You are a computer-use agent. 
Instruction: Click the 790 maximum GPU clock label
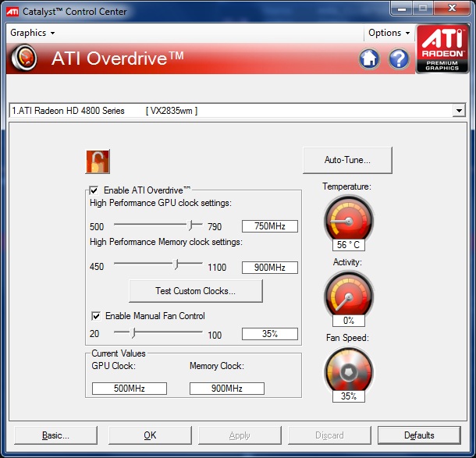tap(215, 227)
